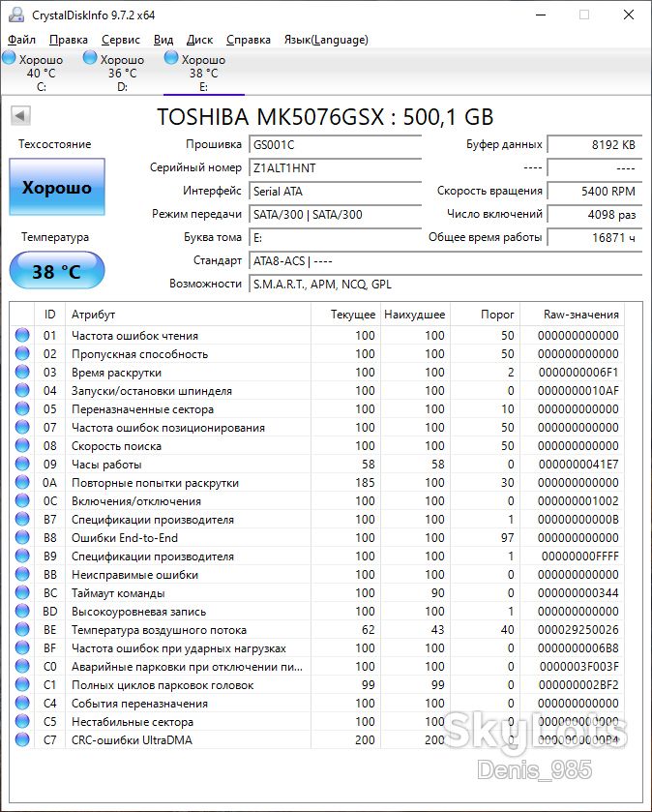The height and width of the screenshot is (812, 652).
Task: Click status icon for Включения/отключения
Action: 22,500
